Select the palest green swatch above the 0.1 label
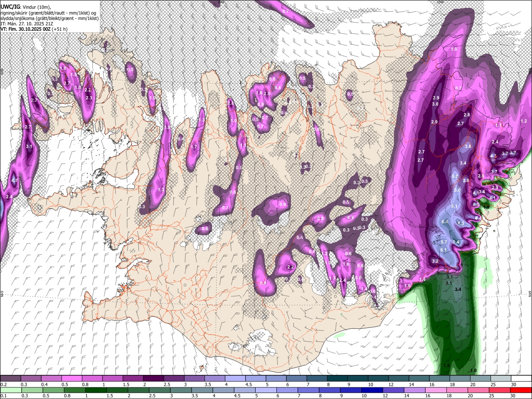The image size is (532, 399). 10,390
